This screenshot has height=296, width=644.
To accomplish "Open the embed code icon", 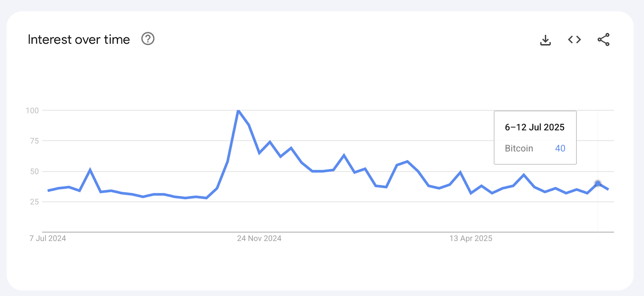I will click(574, 39).
